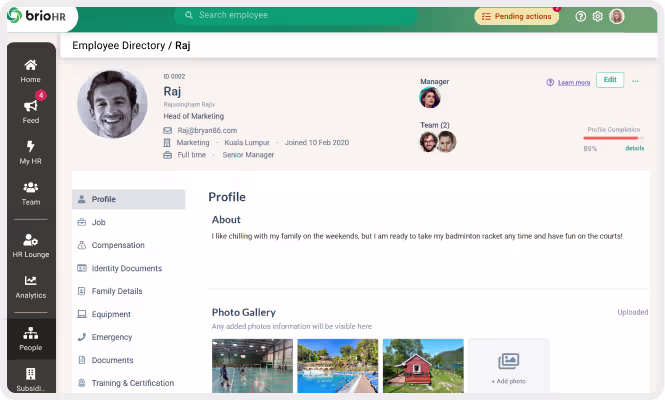Click the help question mark icon

pos(580,16)
